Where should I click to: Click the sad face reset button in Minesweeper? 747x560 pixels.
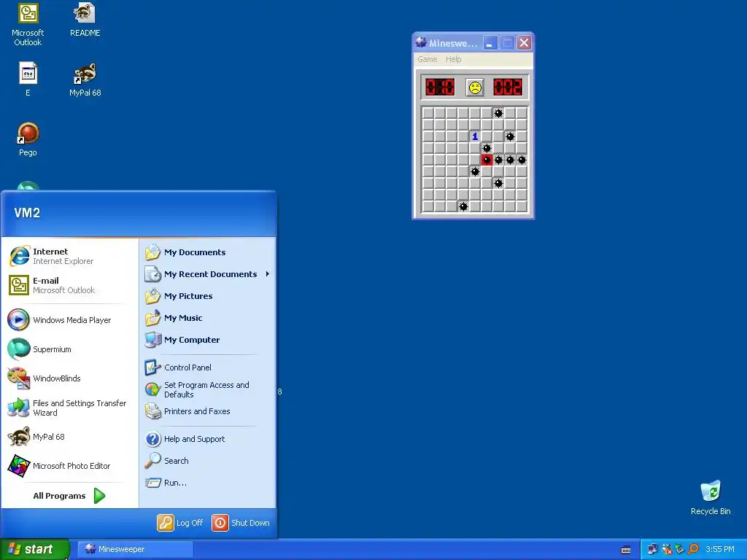[475, 87]
